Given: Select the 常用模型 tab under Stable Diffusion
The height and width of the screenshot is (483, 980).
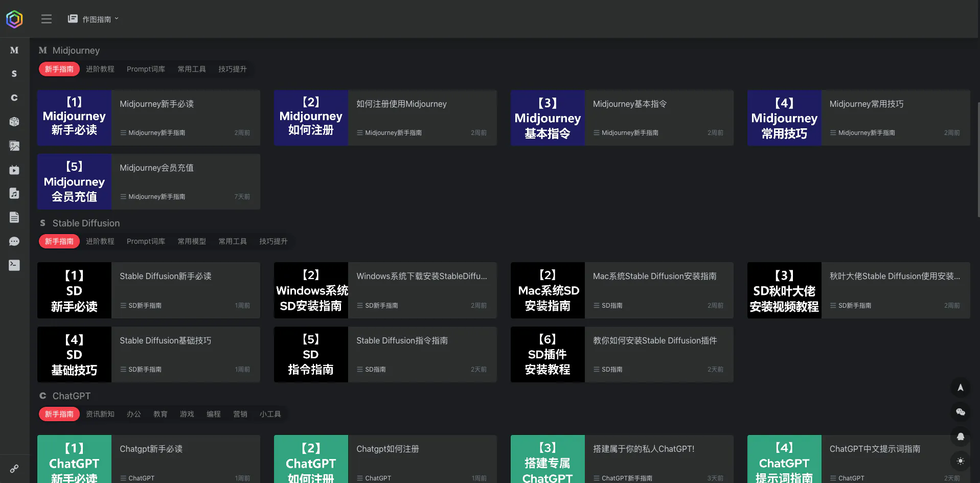Looking at the screenshot, I should point(192,241).
